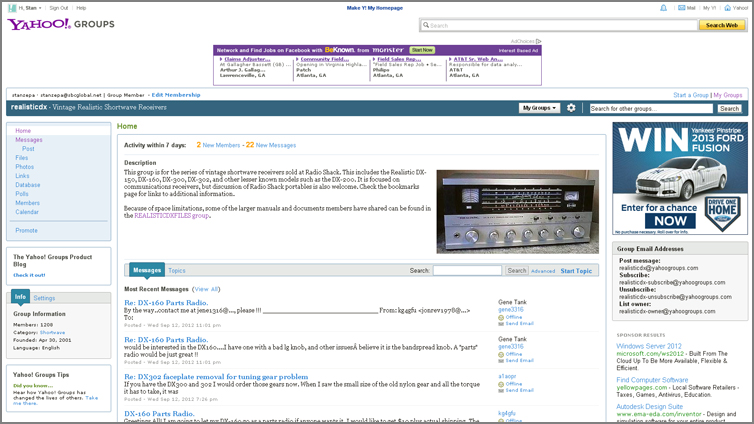Screen dimensions: 754x424
Task: Open Mail via the envelope icon
Action: (682, 7)
